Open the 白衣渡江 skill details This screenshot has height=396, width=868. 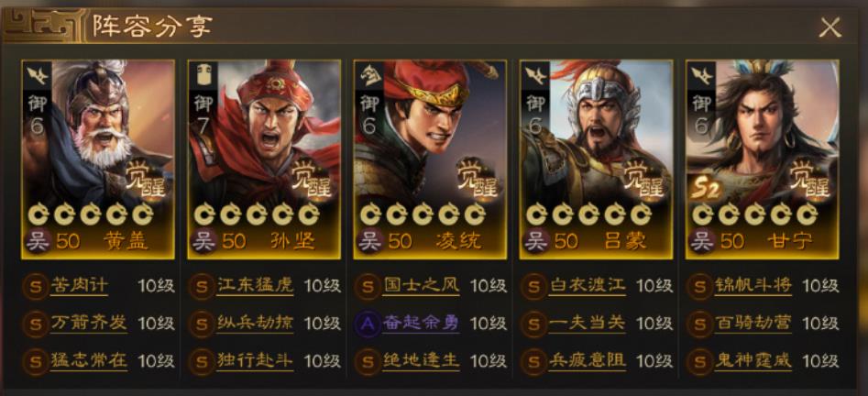[587, 286]
